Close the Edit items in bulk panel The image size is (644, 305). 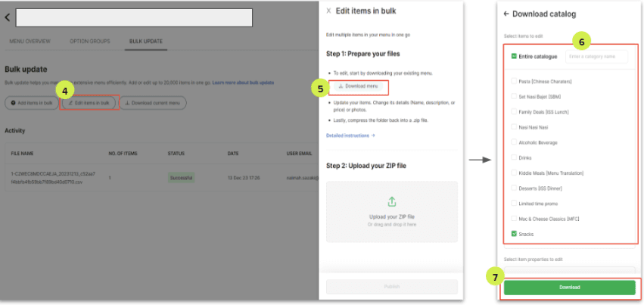click(x=328, y=11)
